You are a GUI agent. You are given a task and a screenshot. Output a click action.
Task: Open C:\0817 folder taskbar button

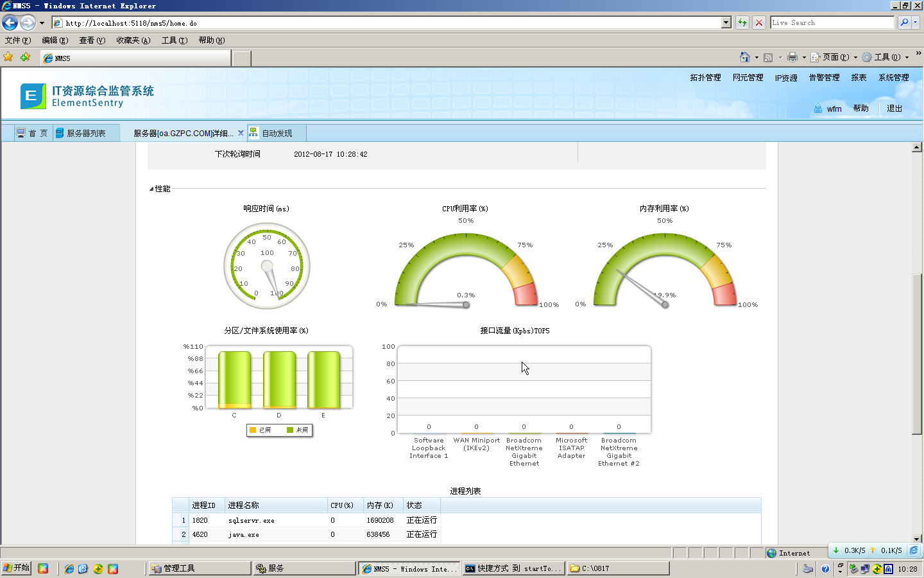618,568
